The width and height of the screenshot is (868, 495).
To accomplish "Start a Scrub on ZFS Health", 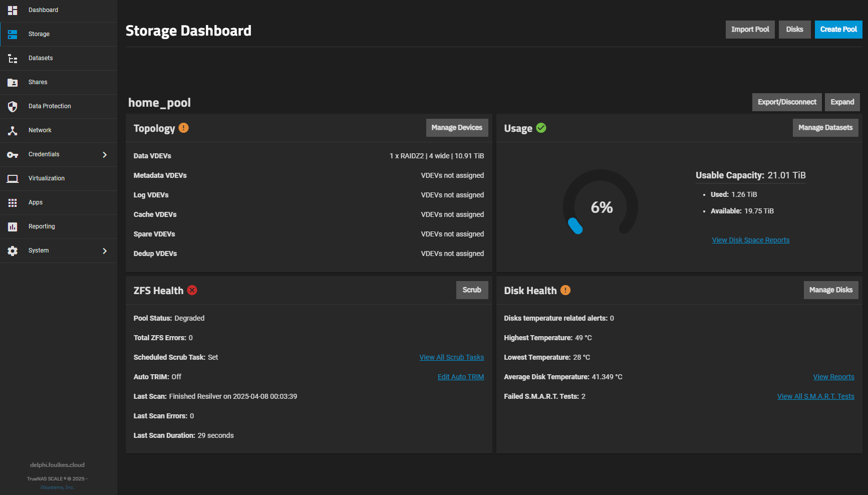I will point(472,290).
